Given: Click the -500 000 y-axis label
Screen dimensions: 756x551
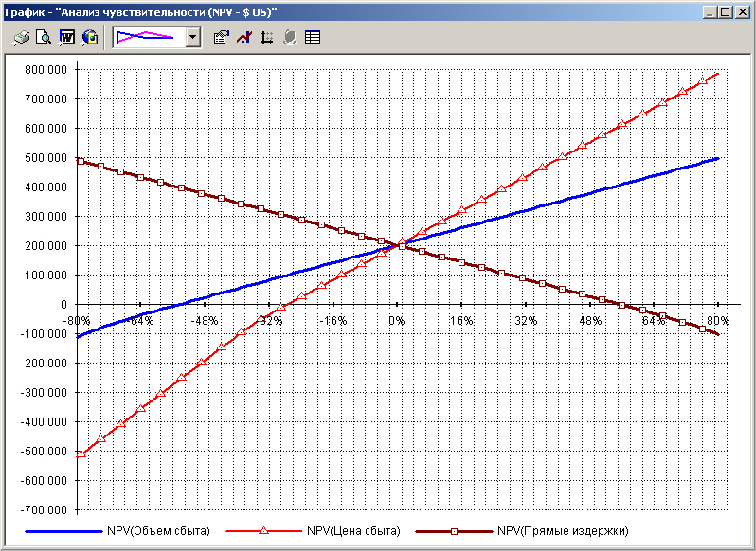Looking at the screenshot, I should (x=44, y=452).
